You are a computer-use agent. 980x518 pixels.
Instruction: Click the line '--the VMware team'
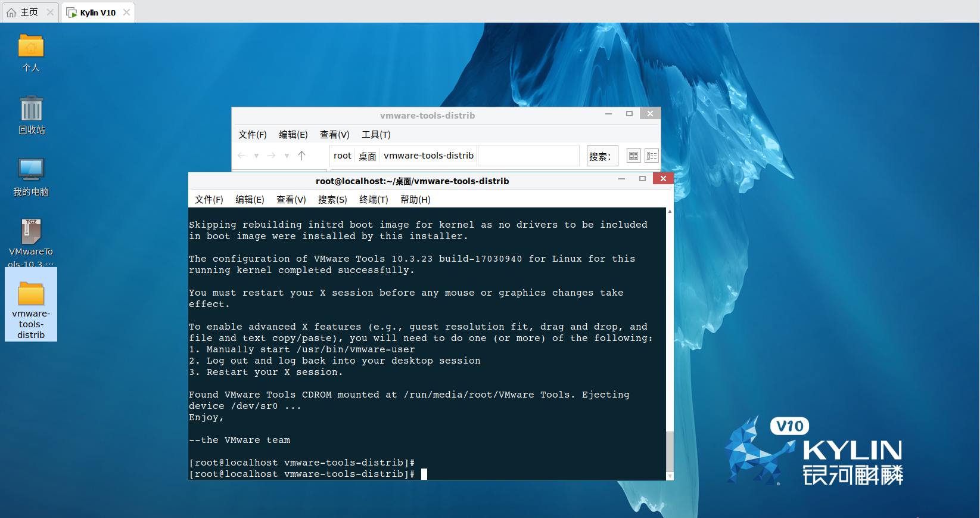point(239,440)
